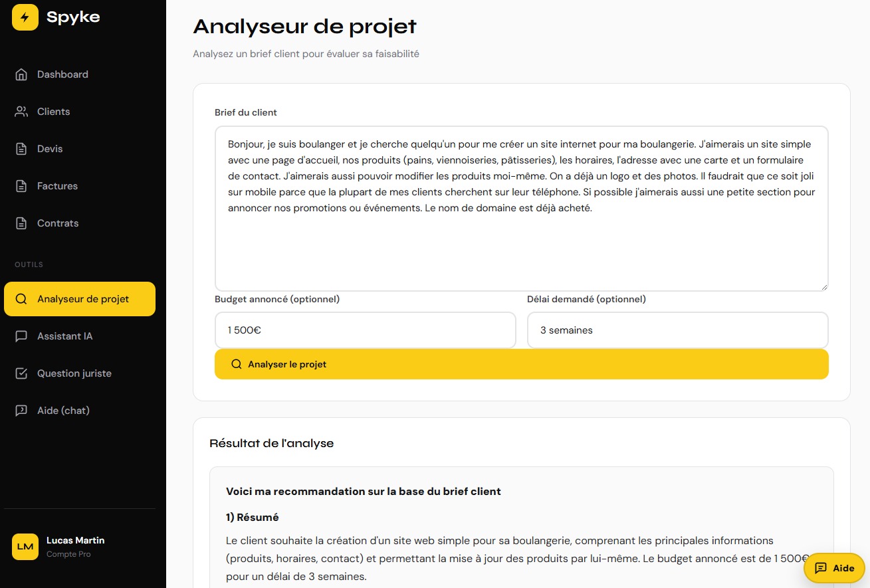Screen dimensions: 870x588
Task: Click the Devis document icon
Action: pyautogui.click(x=21, y=149)
